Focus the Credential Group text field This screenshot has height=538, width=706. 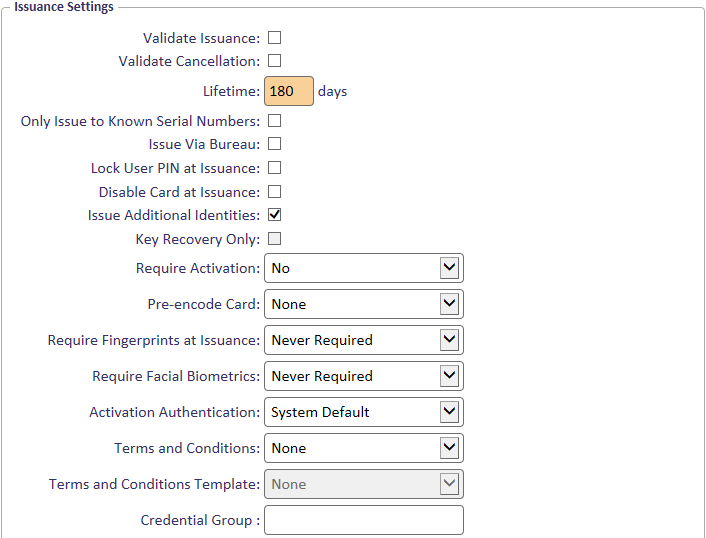coord(364,520)
